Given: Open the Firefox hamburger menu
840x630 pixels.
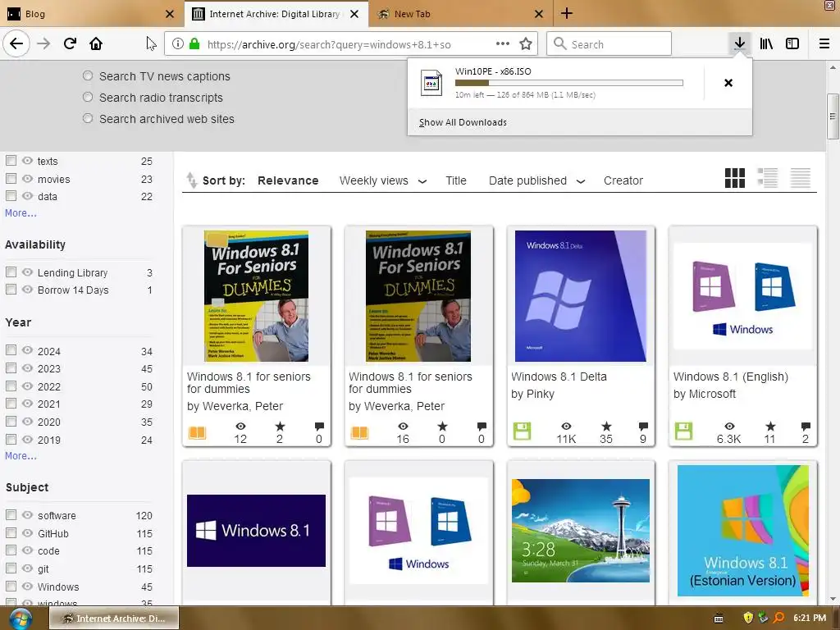Looking at the screenshot, I should coord(824,44).
